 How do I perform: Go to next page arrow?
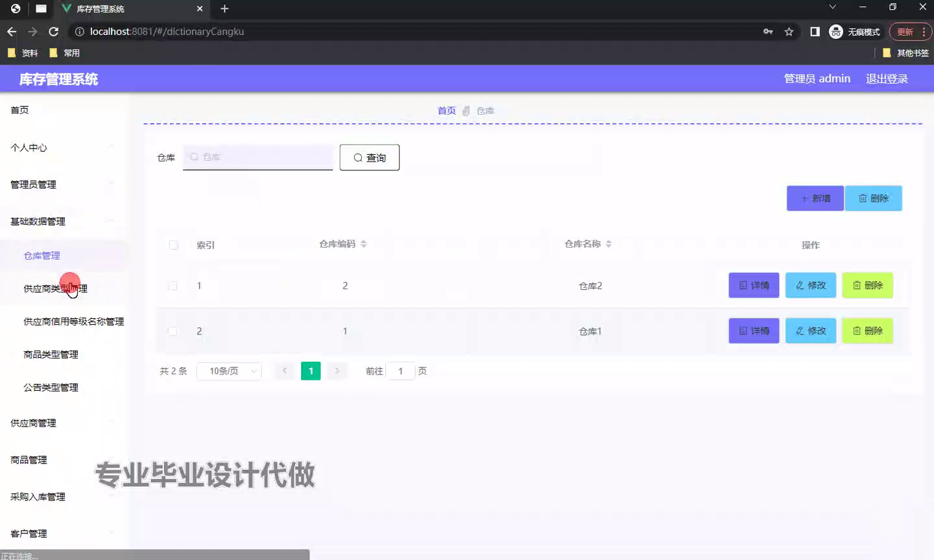coord(337,371)
